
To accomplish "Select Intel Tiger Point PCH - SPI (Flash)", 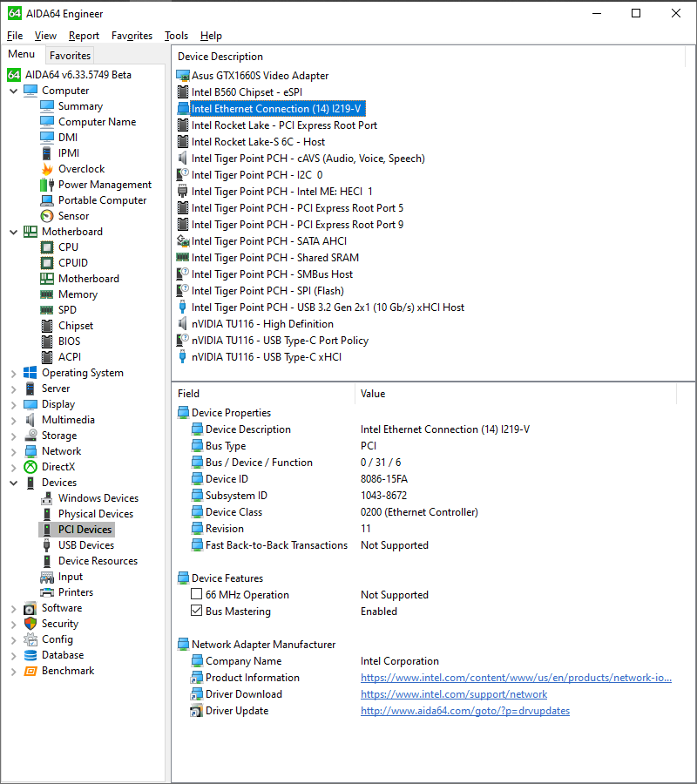I will (x=267, y=291).
